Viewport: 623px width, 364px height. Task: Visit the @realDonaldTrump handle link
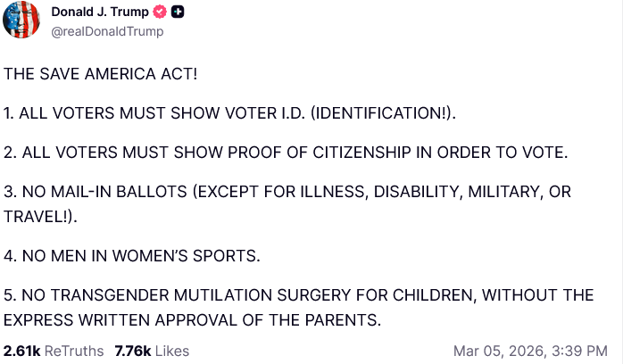click(x=107, y=31)
